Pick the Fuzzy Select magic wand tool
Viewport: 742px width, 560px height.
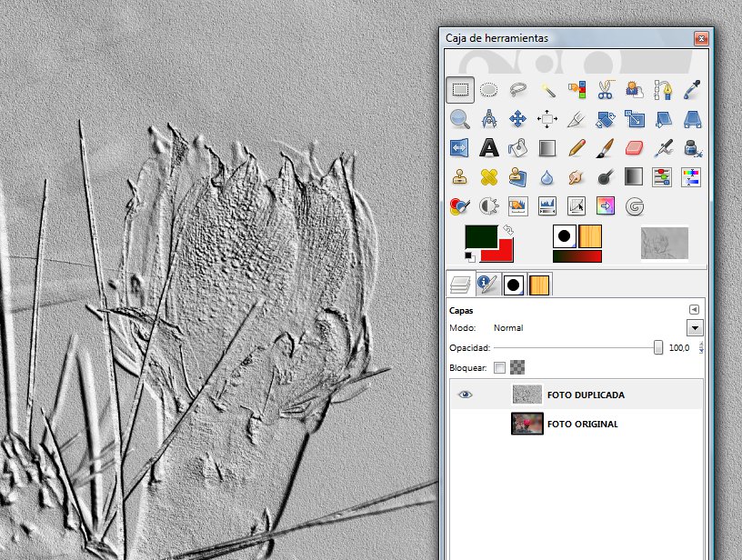point(547,89)
